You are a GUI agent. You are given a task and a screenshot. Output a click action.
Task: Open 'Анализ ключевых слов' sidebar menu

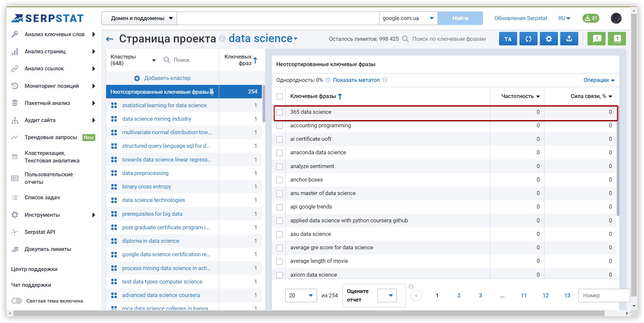(x=55, y=35)
